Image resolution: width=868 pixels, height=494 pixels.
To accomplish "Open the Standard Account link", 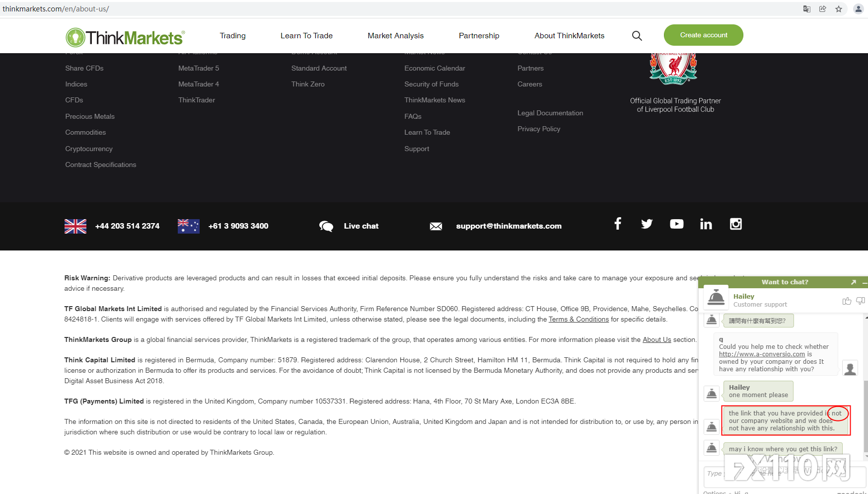I will (319, 68).
